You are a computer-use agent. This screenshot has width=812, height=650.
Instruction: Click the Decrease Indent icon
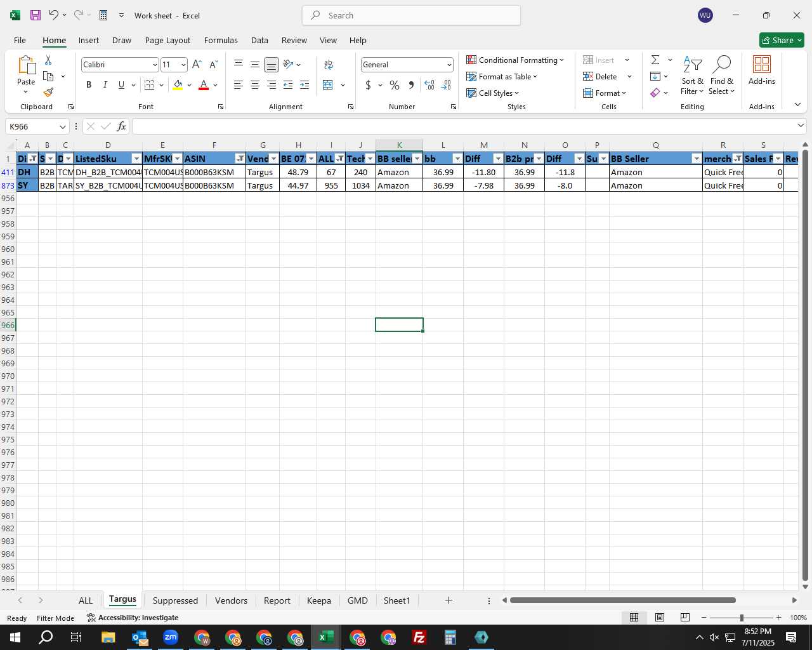(x=288, y=85)
